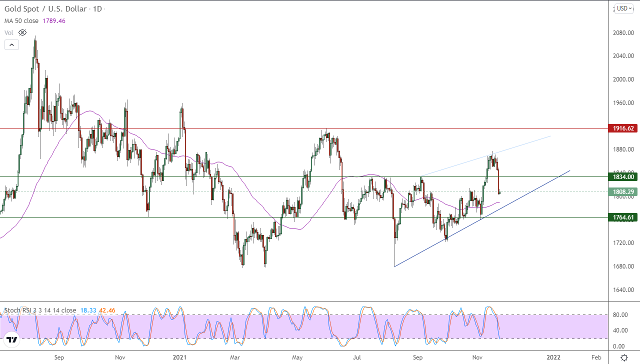Open chart settings gear icon
Image resolution: width=640 pixels, height=364 pixels.
point(624,357)
